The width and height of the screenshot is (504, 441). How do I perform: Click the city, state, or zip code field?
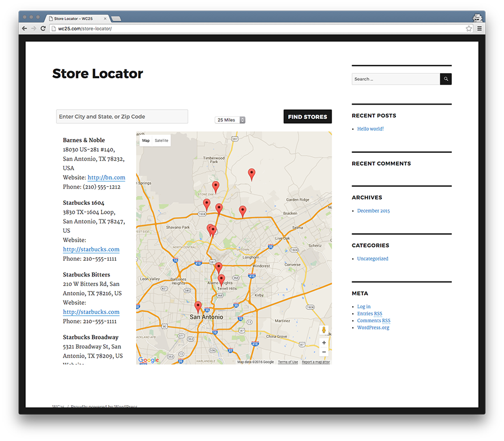[121, 116]
